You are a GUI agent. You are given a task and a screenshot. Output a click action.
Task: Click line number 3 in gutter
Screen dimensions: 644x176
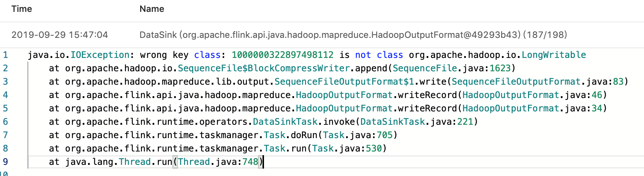coord(5,82)
